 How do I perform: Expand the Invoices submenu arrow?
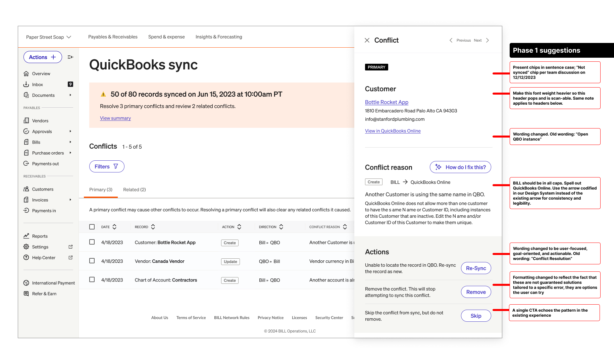click(x=70, y=200)
